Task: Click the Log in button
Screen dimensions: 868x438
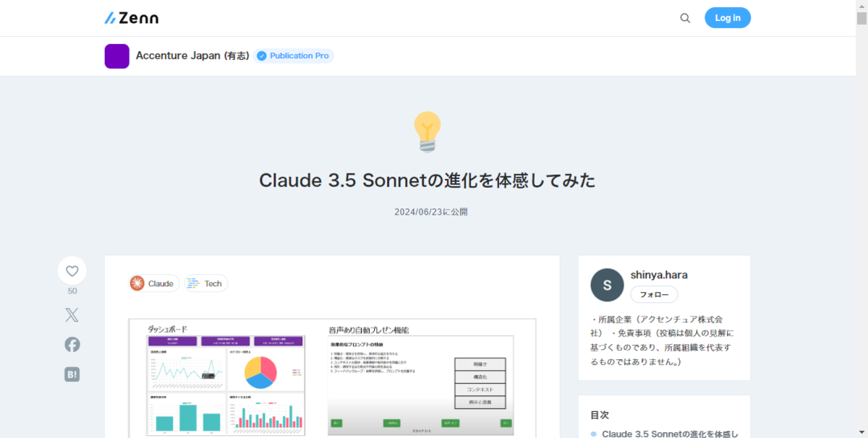Action: 728,18
